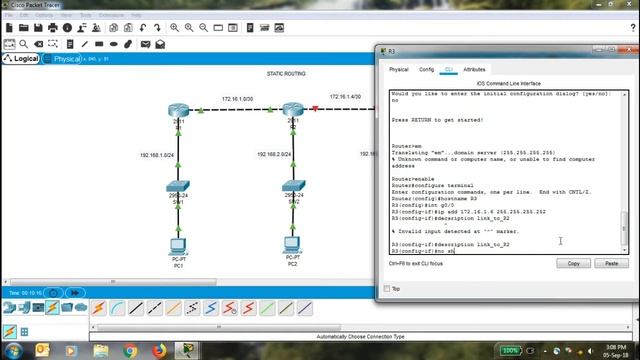Click the Paste button in R3
The width and height of the screenshot is (640, 360).
pos(611,263)
